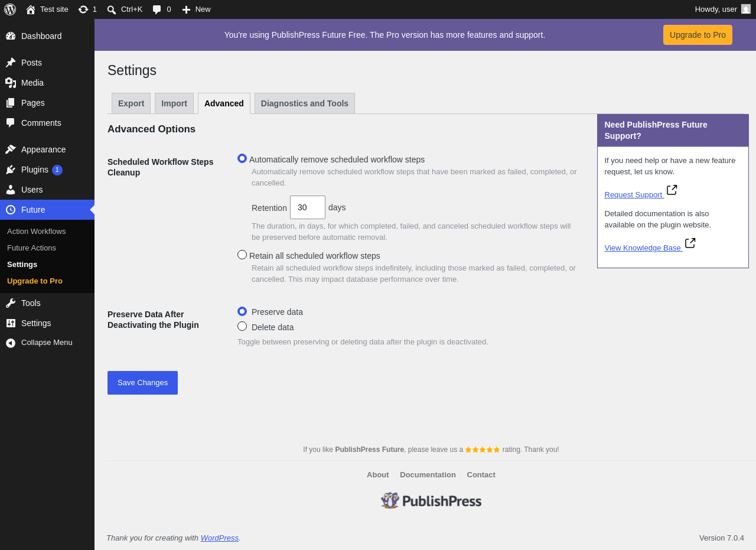This screenshot has height=550, width=756.
Task: Choose the Delete data option
Action: (x=242, y=326)
